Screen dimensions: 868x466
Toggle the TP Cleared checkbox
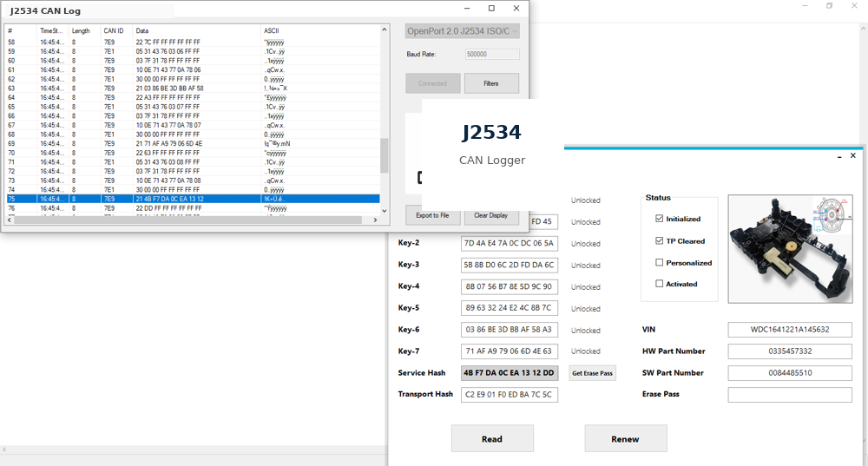coord(659,240)
